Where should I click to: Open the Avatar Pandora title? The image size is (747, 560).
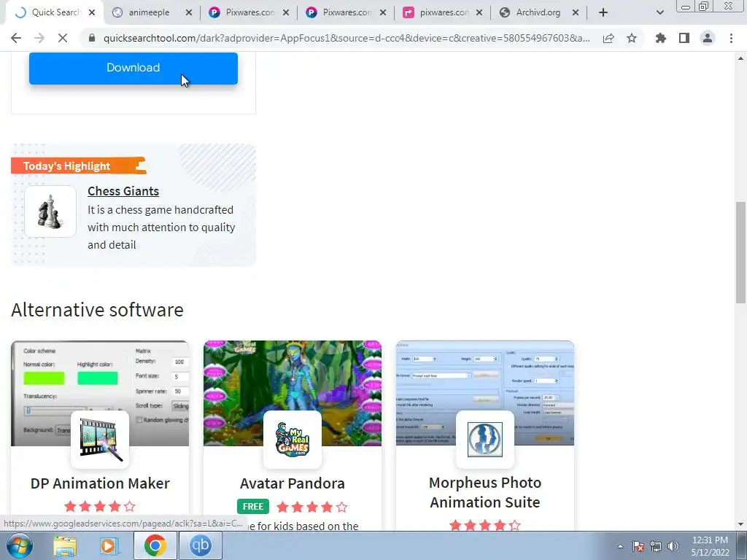tap(293, 483)
